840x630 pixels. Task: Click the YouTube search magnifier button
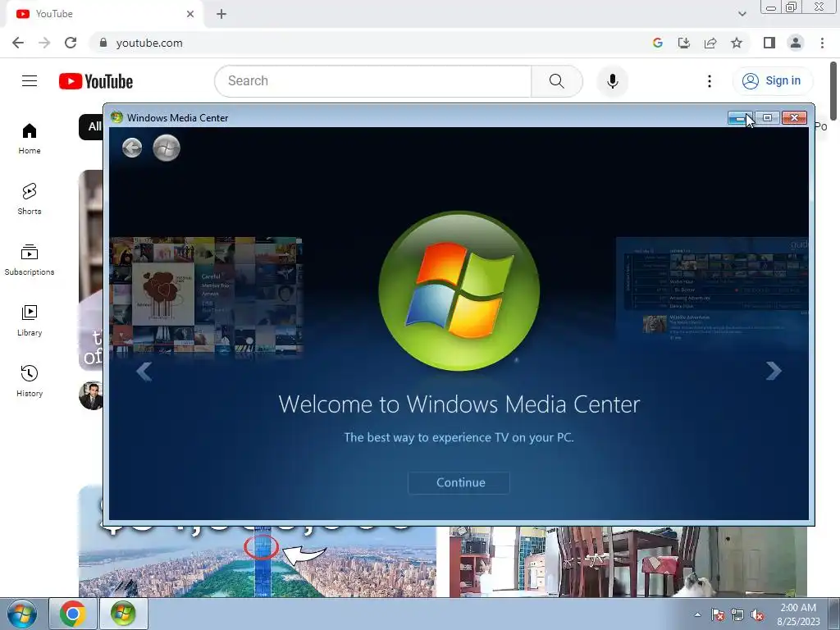pos(557,81)
